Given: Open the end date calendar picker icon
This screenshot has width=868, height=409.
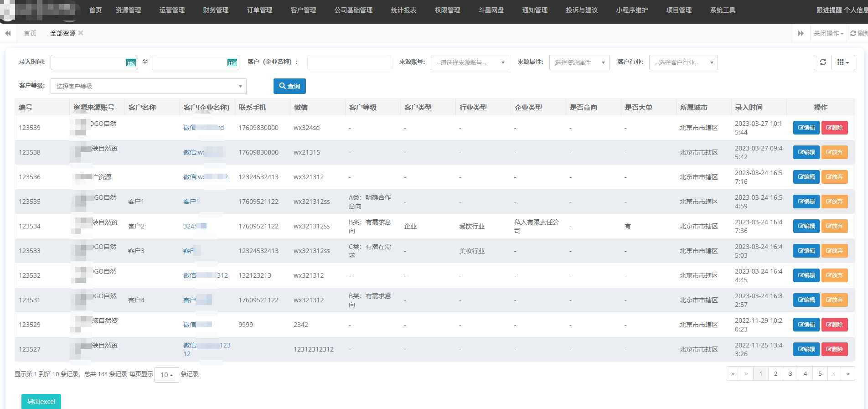Looking at the screenshot, I should (x=232, y=62).
